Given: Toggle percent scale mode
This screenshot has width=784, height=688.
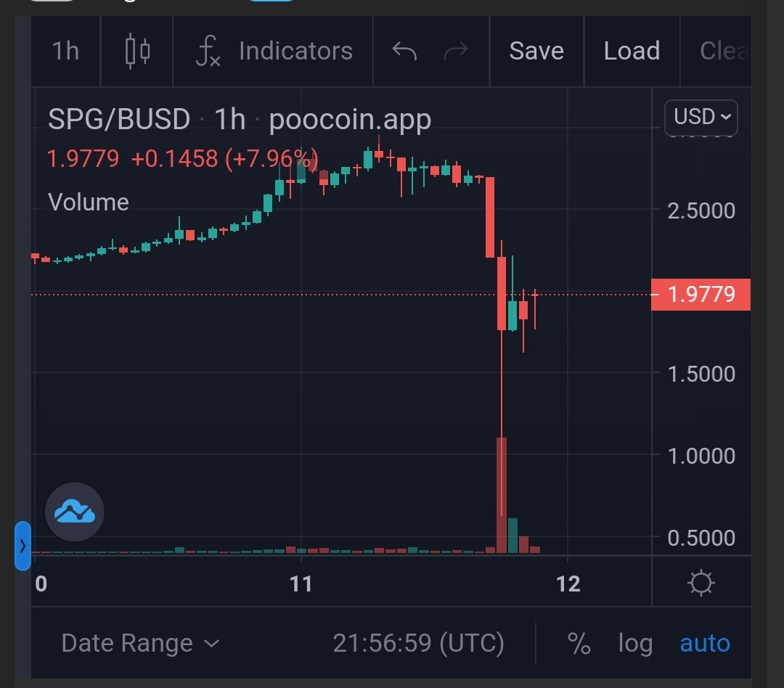Looking at the screenshot, I should [x=579, y=643].
